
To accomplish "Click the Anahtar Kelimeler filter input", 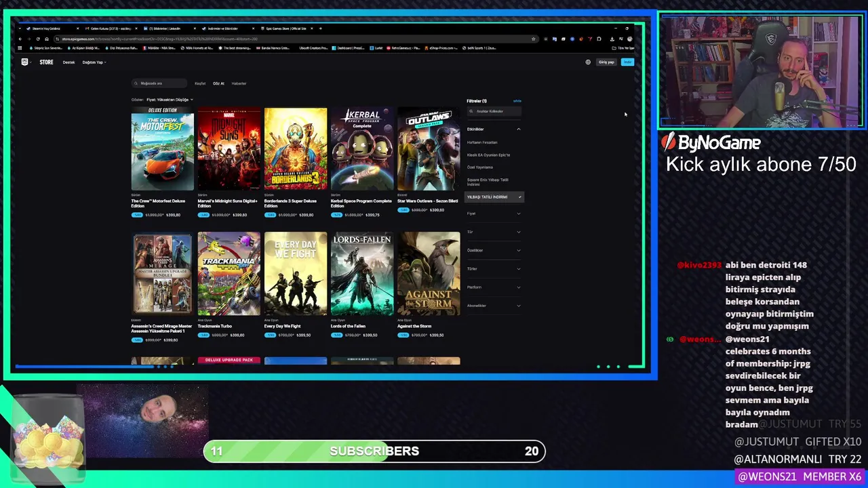I will click(x=494, y=111).
